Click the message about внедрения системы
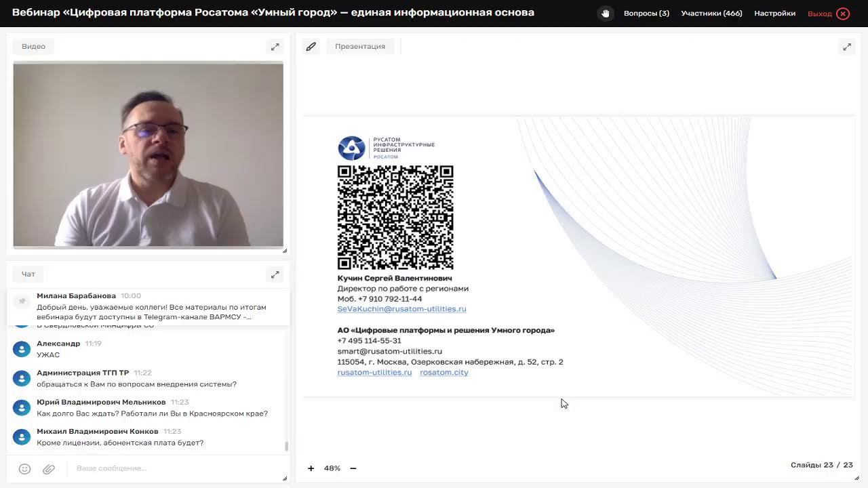868x488 pixels. pos(136,384)
